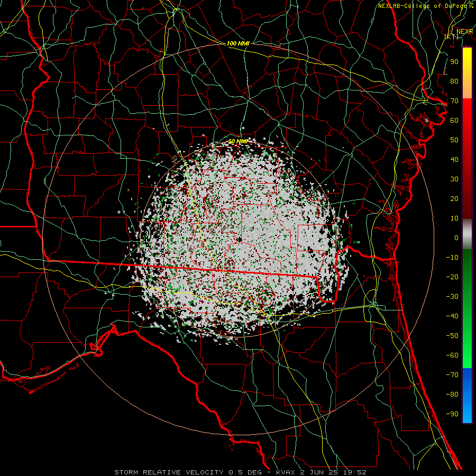Click the -40 value on the velocity scale
Image resolution: width=476 pixels, height=476 pixels.
click(x=452, y=316)
